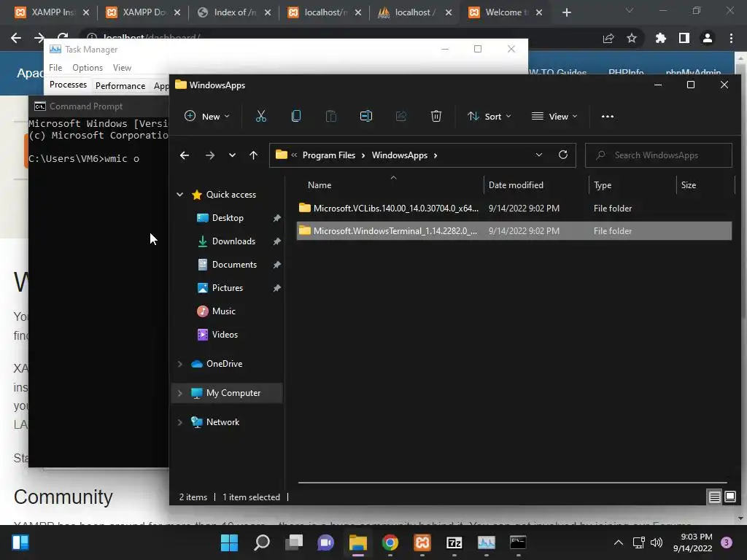
Task: Click the Share icon in Explorer toolbar
Action: coord(401,116)
